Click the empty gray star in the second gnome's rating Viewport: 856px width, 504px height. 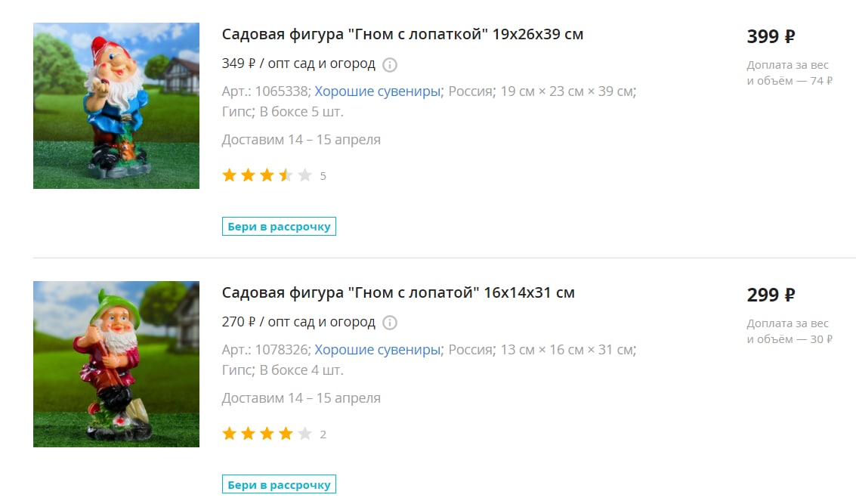tap(304, 434)
